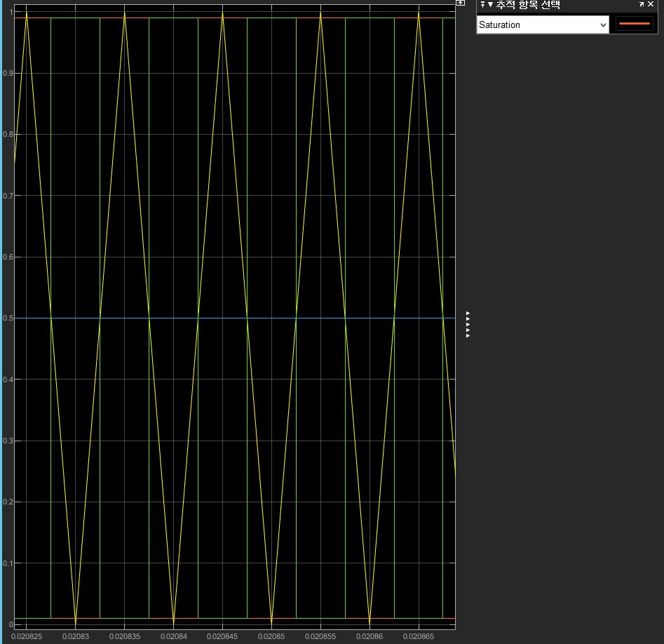Click x-axis label 0.02083

coord(76,636)
